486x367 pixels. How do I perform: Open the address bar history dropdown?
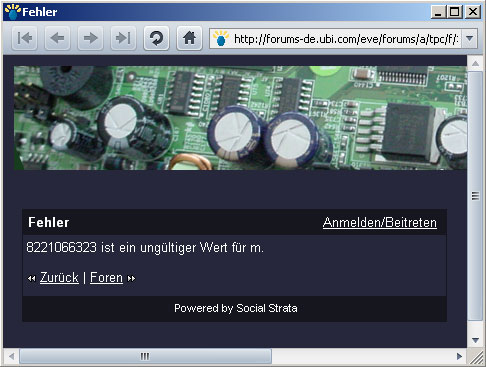(x=469, y=38)
